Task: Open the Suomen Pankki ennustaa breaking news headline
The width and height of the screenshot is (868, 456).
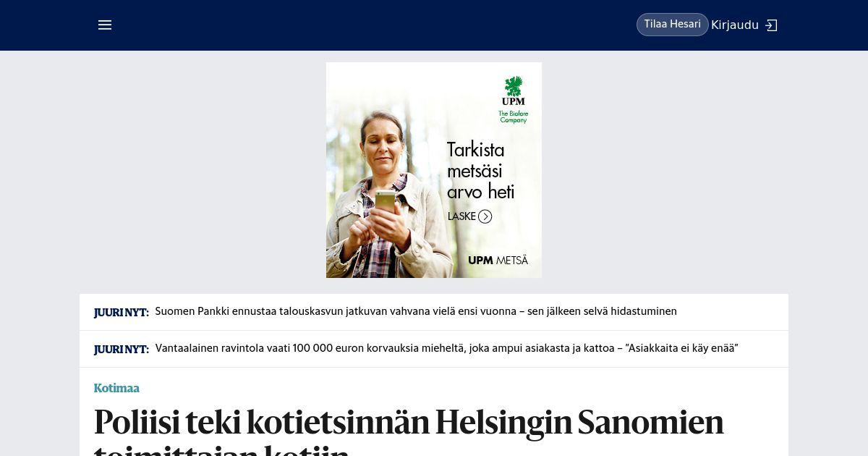Action: click(416, 312)
